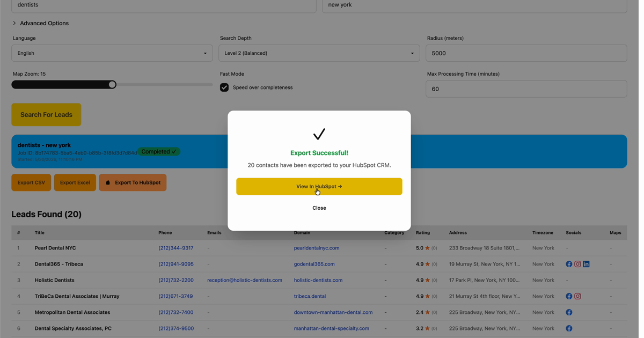The image size is (644, 338).
Task: Click the Title column header
Action: (x=40, y=233)
